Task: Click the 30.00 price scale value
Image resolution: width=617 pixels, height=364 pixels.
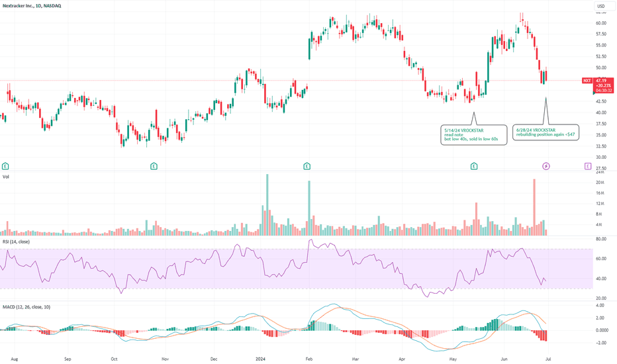Action: tap(601, 158)
